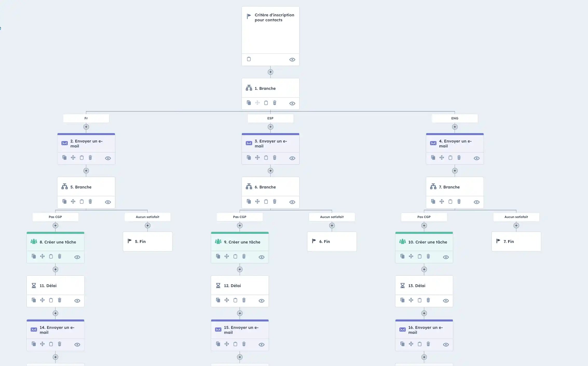This screenshot has height=366, width=588.
Task: Toggle eye icon on 4. Envoyer un e-mail
Action: (x=477, y=158)
